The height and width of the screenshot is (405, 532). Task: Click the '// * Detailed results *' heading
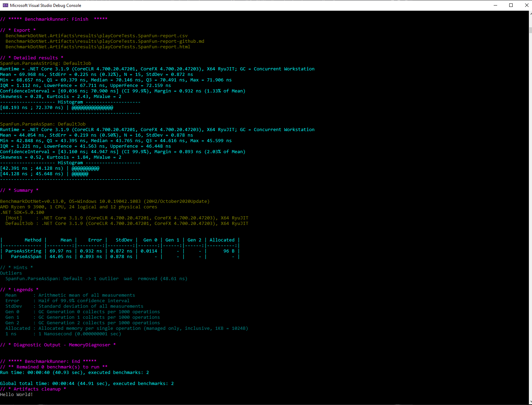[32, 58]
